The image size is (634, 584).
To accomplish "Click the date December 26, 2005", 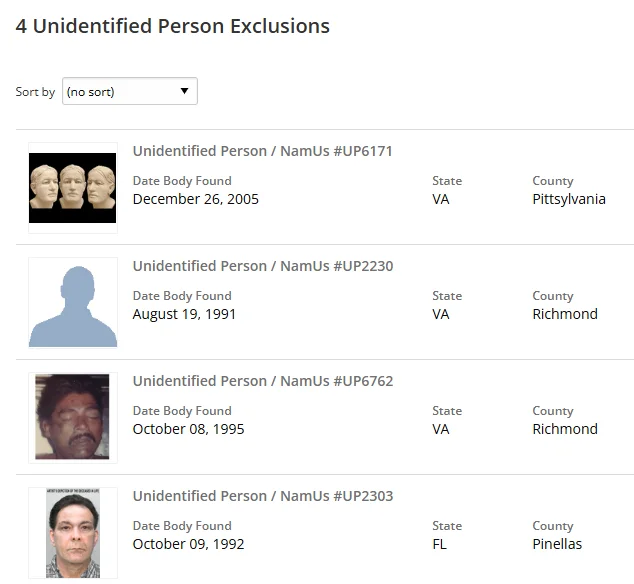I will tap(195, 199).
